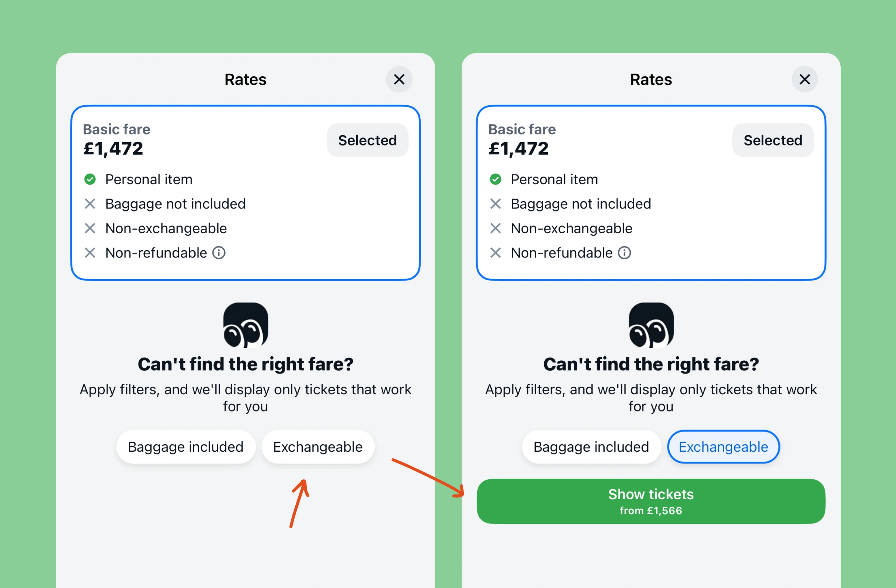Viewport: 896px width, 588px height.
Task: Click green checkmark beside Personal item, left panel
Action: pyautogui.click(x=90, y=179)
